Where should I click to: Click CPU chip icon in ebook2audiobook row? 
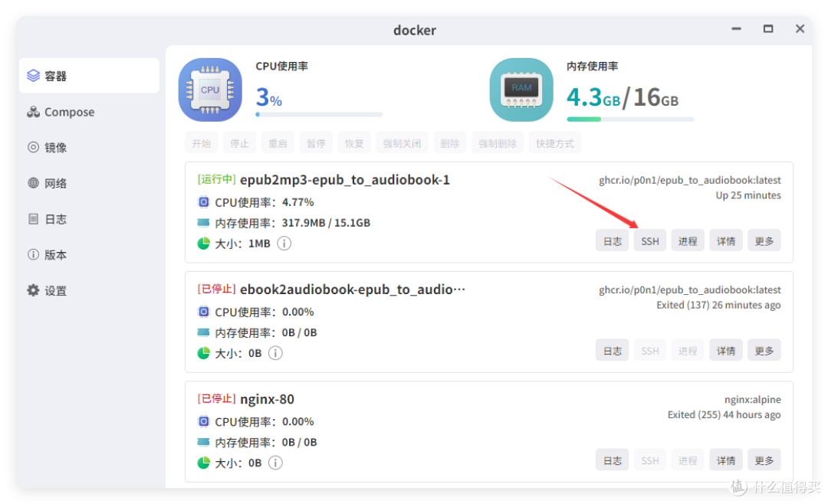(203, 312)
